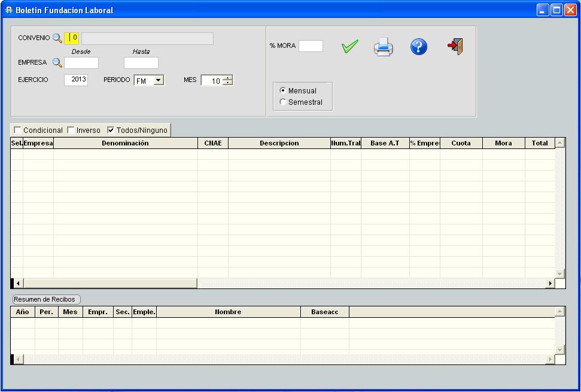Click the Año column header
Viewport: 581px width, 392px height.
point(23,312)
